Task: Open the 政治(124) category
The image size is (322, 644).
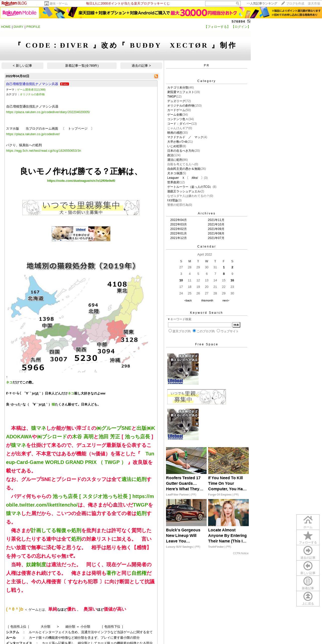Action: [174, 155]
